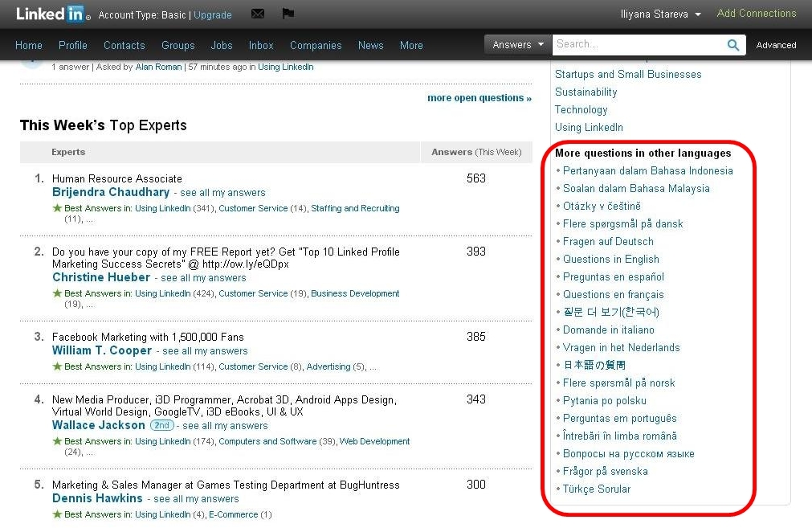Click Preguntas en español link
Viewport: 812px width, 528px height.
coord(613,276)
